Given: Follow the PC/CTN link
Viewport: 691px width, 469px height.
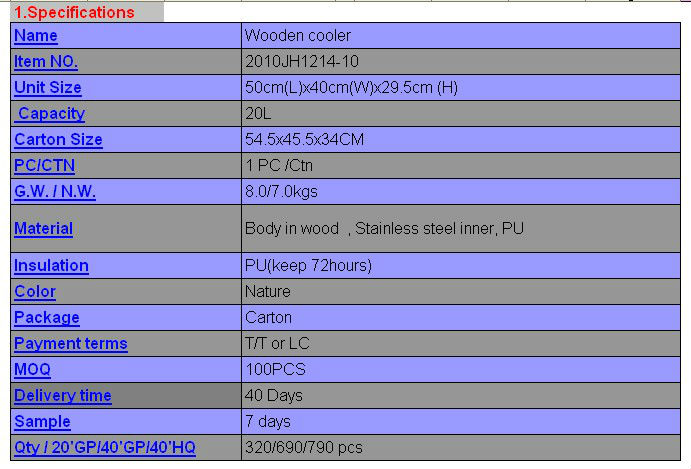Looking at the screenshot, I should pos(45,166).
